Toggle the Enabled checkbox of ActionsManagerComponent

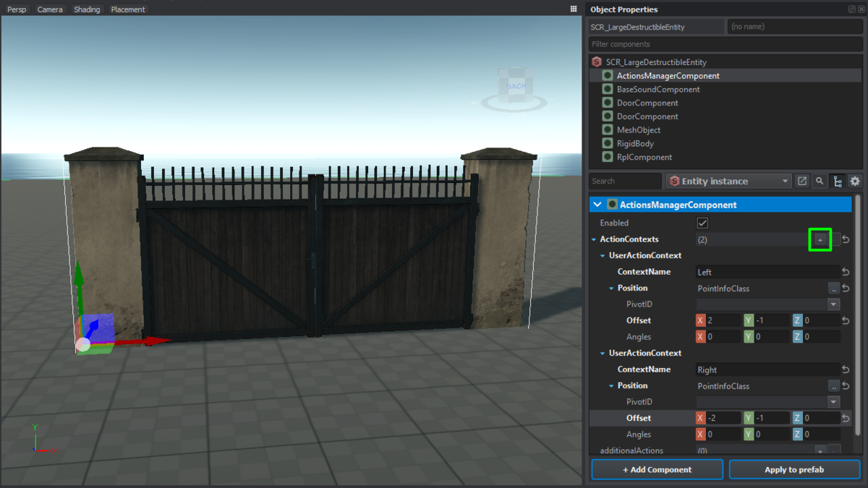click(702, 223)
